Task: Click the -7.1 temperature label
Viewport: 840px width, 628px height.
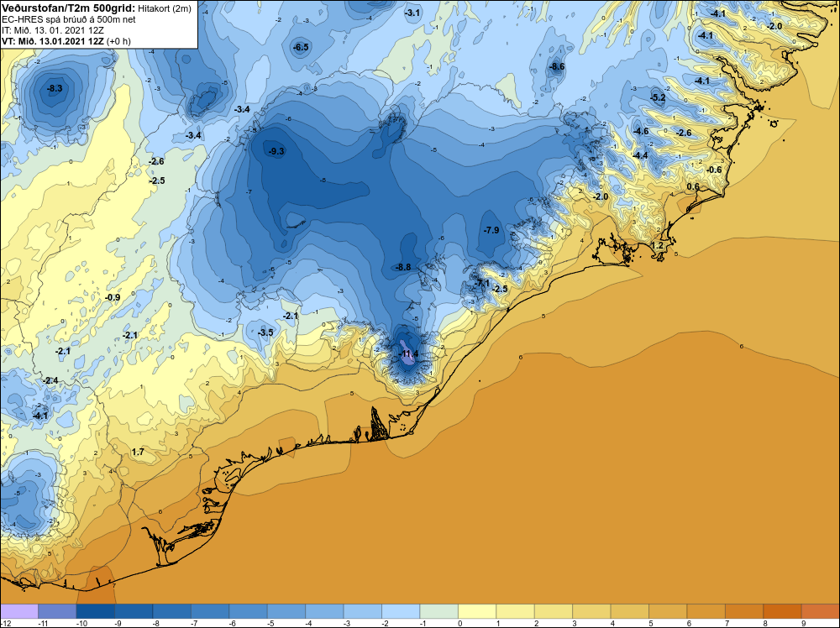Action: tap(481, 283)
